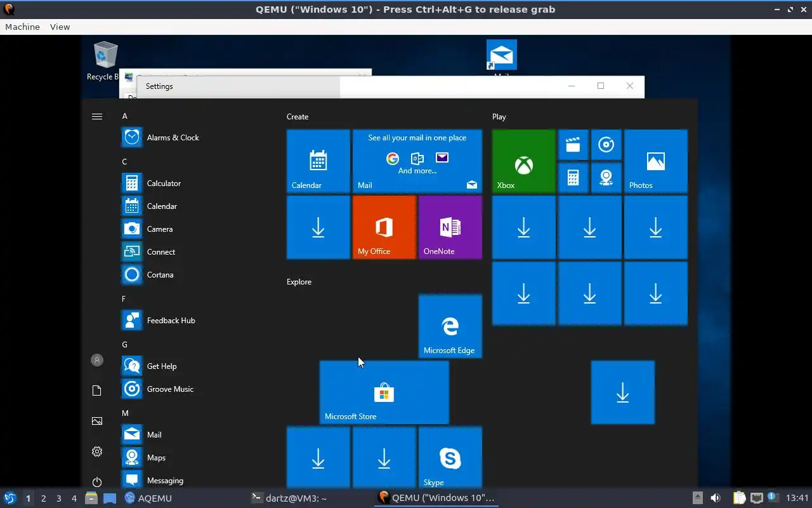Open Settings gear in Start sidebar

(97, 451)
